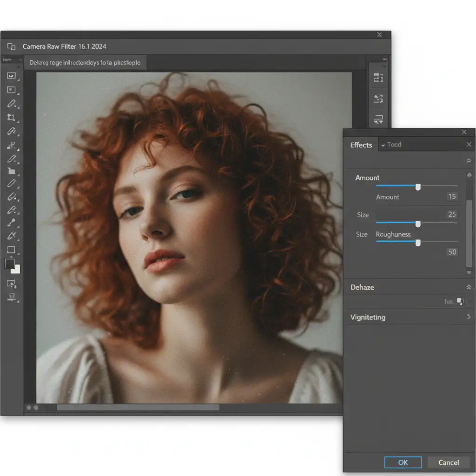Click the middle icon in right side strip

(378, 99)
